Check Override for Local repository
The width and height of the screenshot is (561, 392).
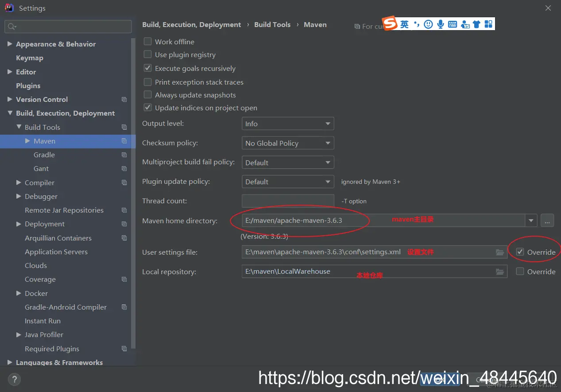520,272
